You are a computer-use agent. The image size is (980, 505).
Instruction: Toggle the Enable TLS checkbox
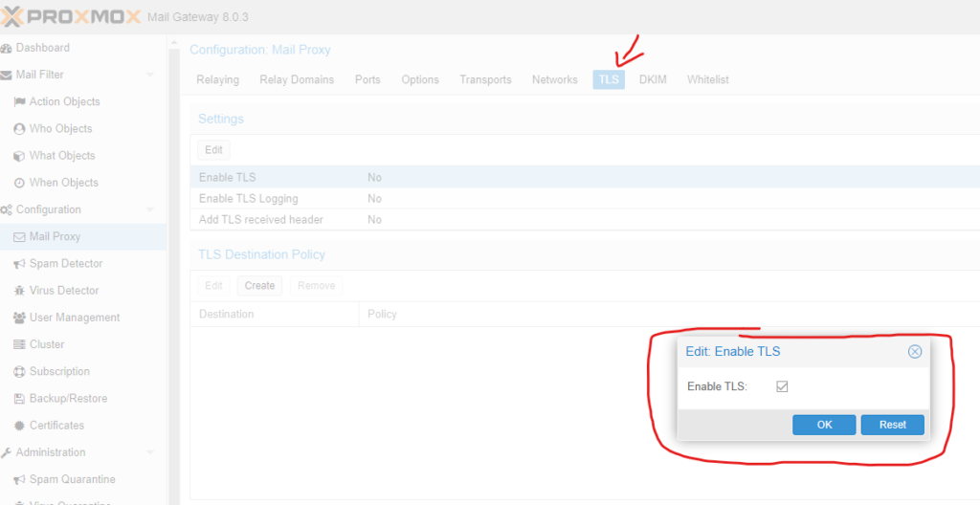782,386
